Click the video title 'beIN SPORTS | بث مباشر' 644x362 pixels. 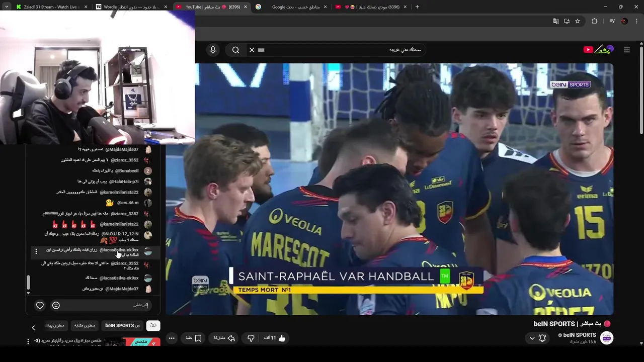point(568,324)
